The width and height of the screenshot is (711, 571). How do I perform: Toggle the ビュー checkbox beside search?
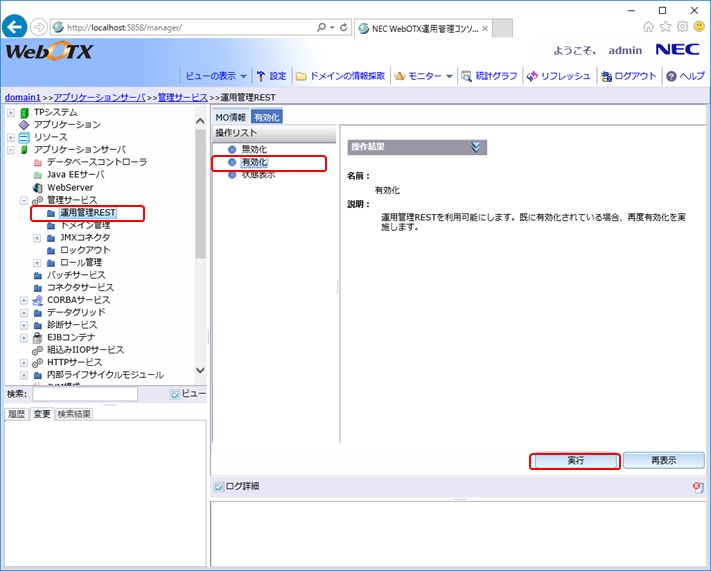click(175, 394)
